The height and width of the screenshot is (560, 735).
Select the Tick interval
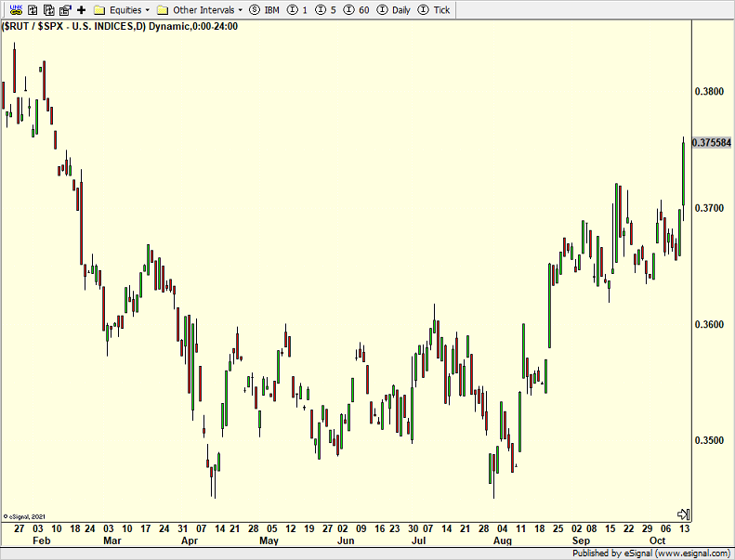click(436, 9)
